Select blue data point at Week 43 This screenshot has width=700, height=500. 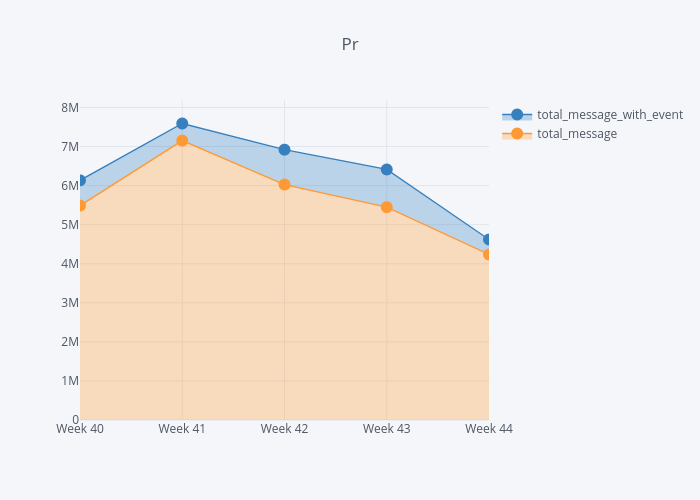[x=387, y=170]
